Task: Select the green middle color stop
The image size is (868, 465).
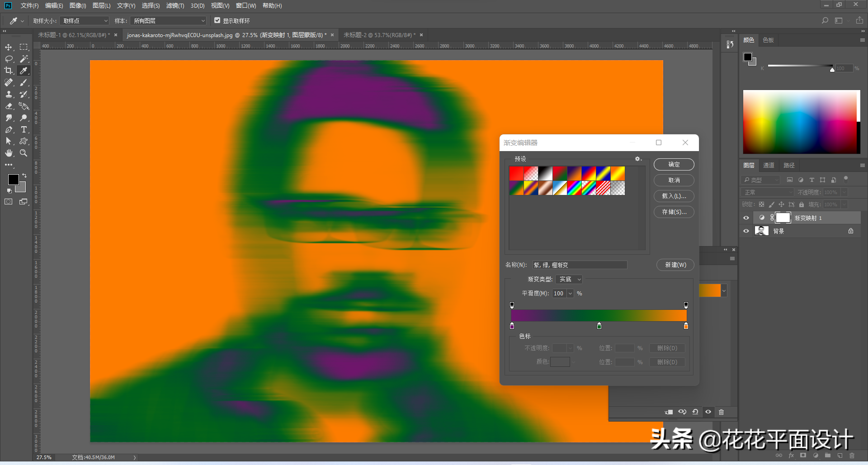Action: tap(599, 326)
